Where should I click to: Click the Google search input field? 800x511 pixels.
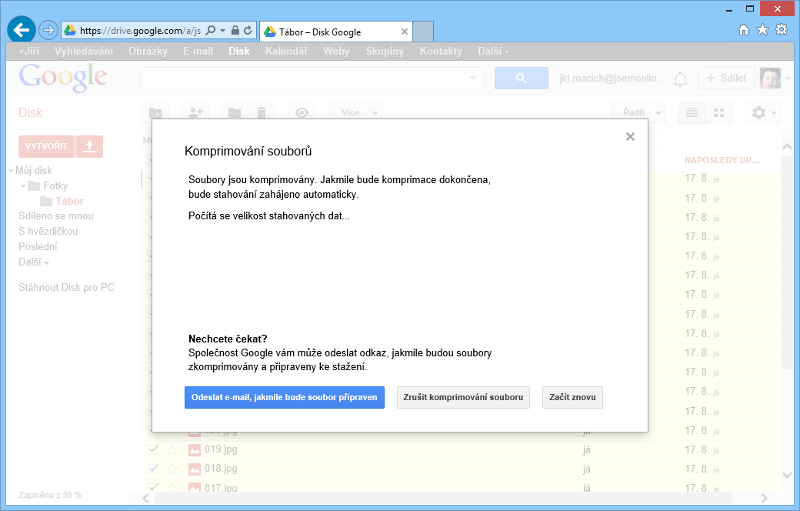pos(310,78)
